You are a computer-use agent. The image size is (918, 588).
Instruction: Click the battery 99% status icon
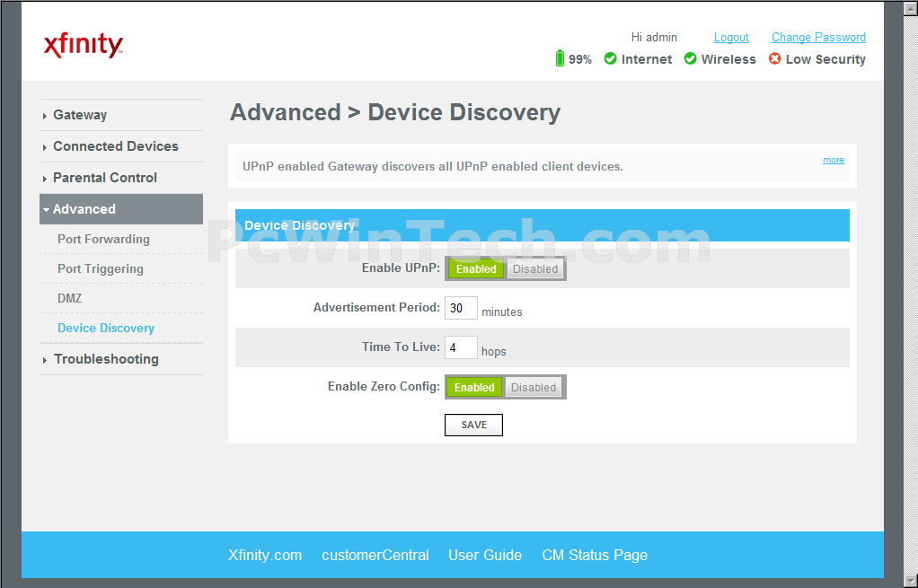click(560, 58)
